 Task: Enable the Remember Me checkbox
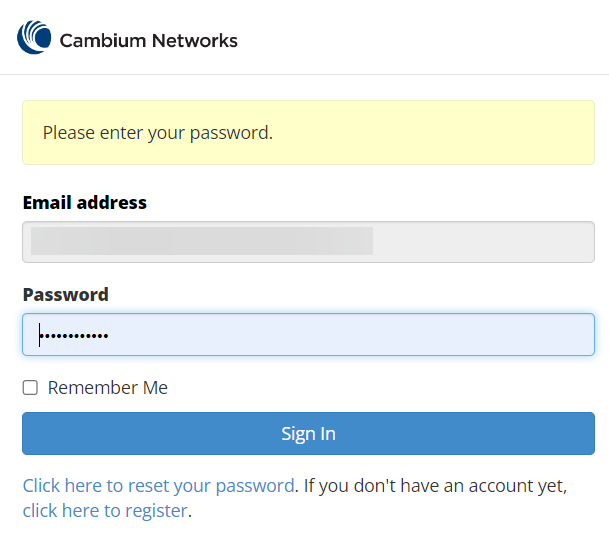[31, 388]
